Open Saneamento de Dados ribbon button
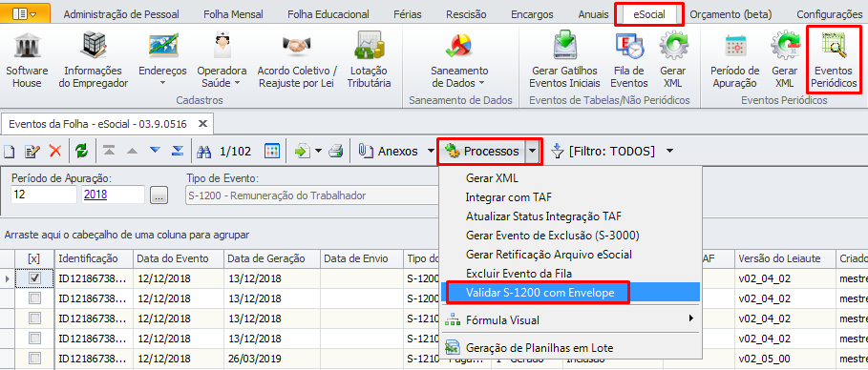 click(459, 60)
